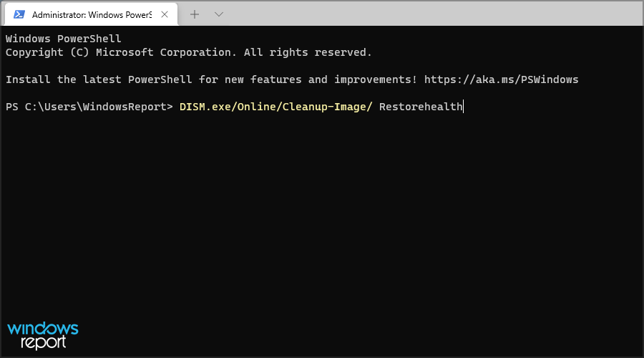Click the blank terminal area below the prompt

click(x=322, y=215)
